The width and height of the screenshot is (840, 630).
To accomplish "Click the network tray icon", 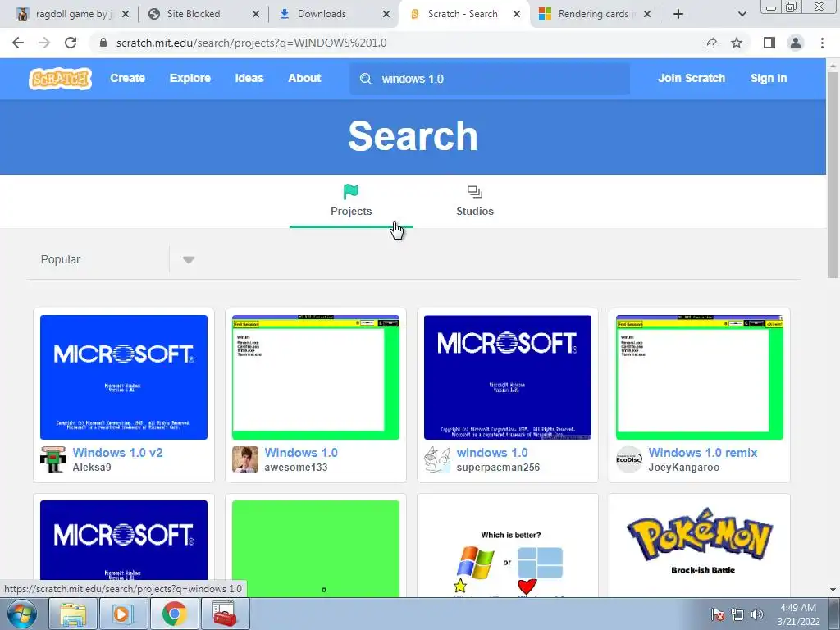I will coord(737,614).
